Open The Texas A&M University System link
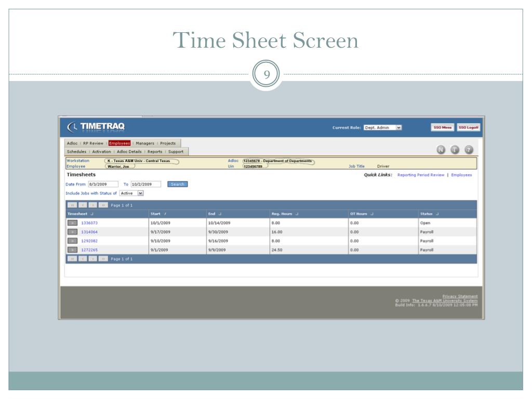Viewport: 532px width, 399px height. 445,301
